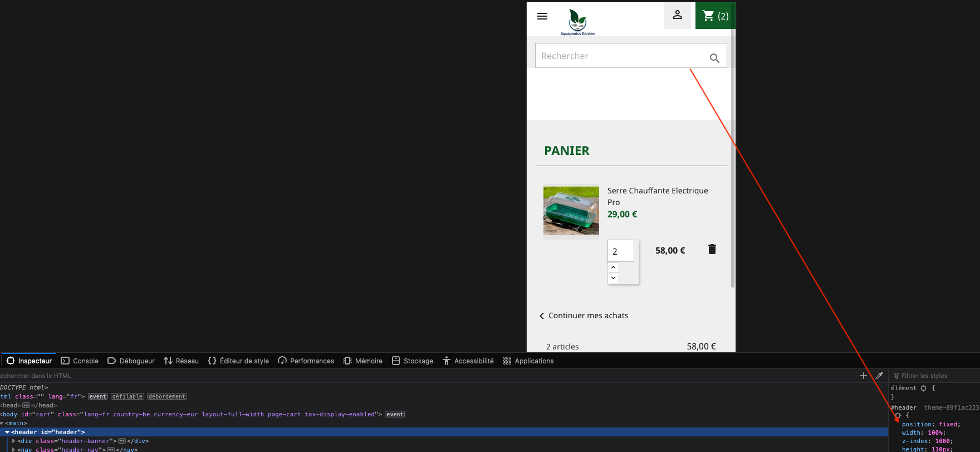Decrease quantity with the down arrow
This screenshot has height=452, width=980.
point(613,278)
